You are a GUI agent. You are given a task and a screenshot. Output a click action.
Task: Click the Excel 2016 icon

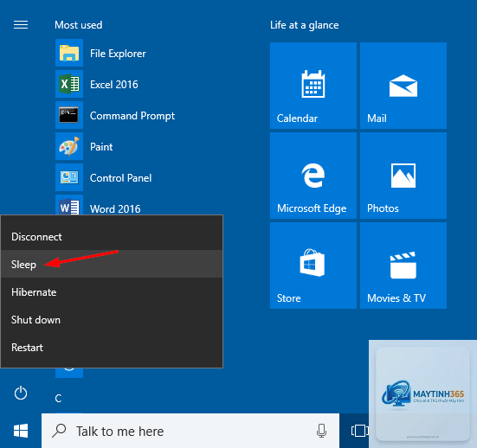(69, 84)
